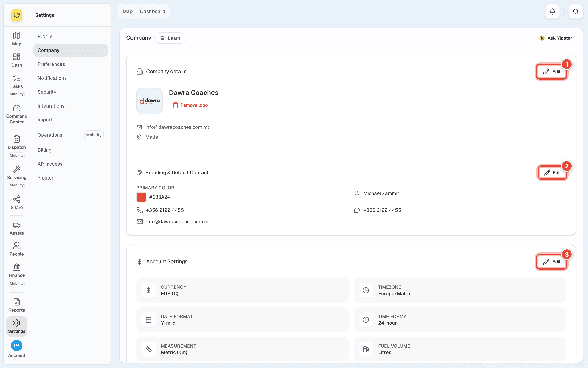The image size is (588, 368).
Task: Open Security settings section
Action: coord(70,92)
